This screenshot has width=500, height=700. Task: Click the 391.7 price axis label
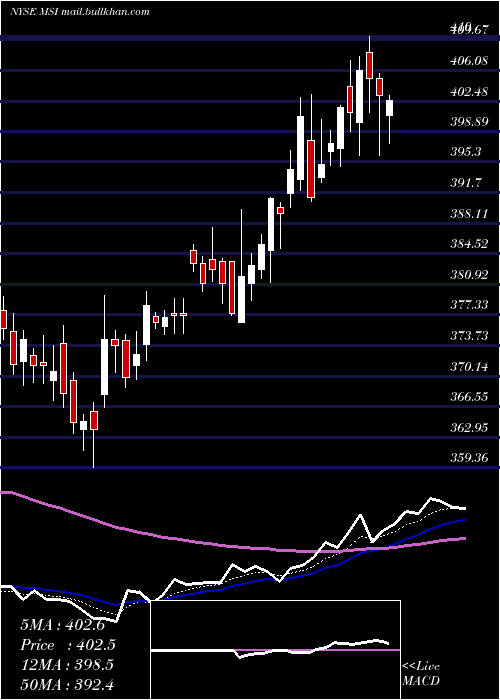coord(466,183)
